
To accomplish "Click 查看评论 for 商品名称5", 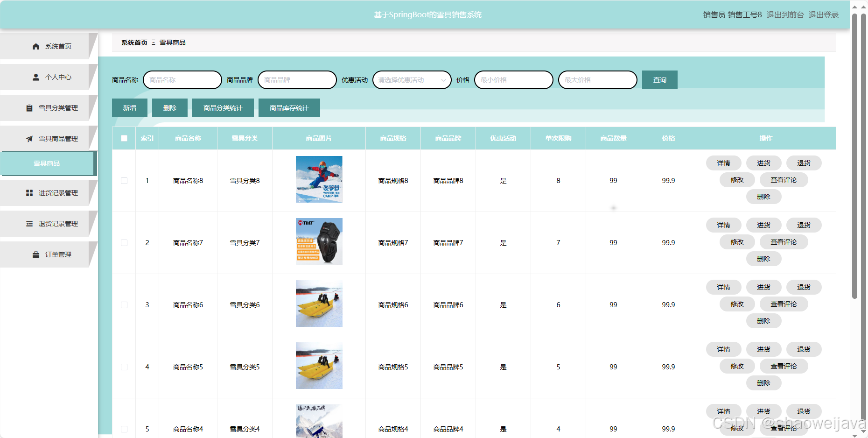I will pyautogui.click(x=784, y=366).
